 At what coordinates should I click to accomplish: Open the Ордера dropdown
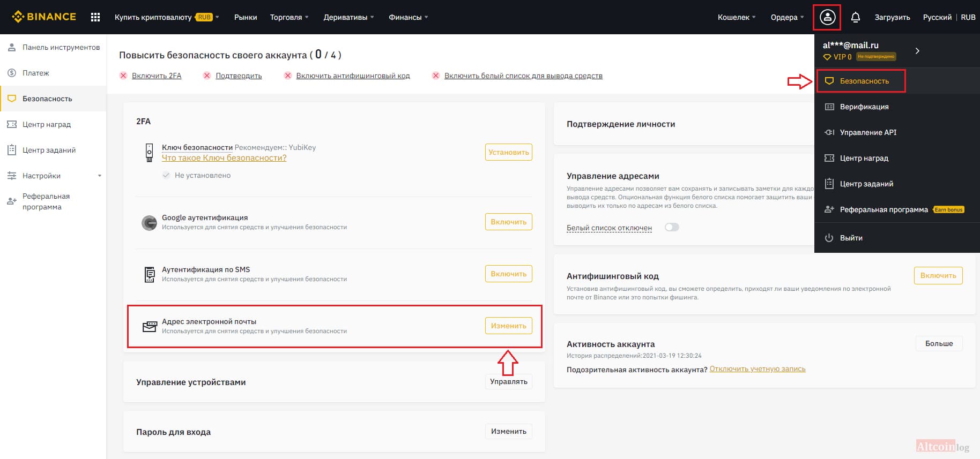(788, 17)
